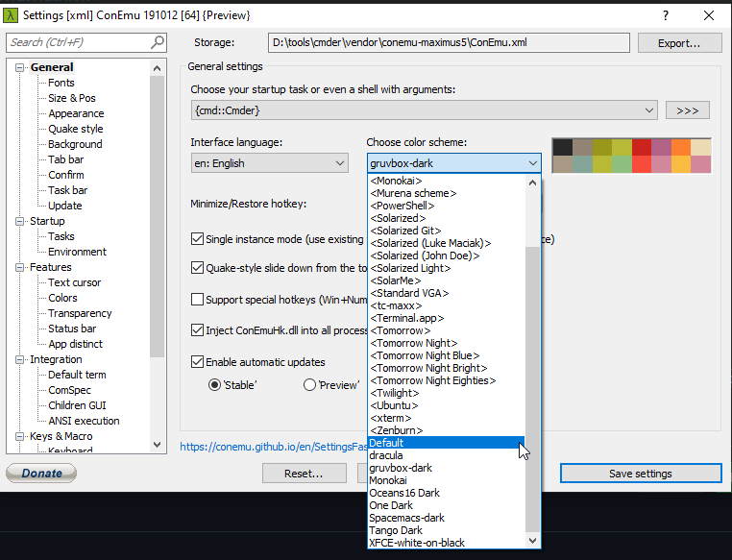Open the Tab bar settings page
The image size is (732, 560).
click(x=66, y=159)
